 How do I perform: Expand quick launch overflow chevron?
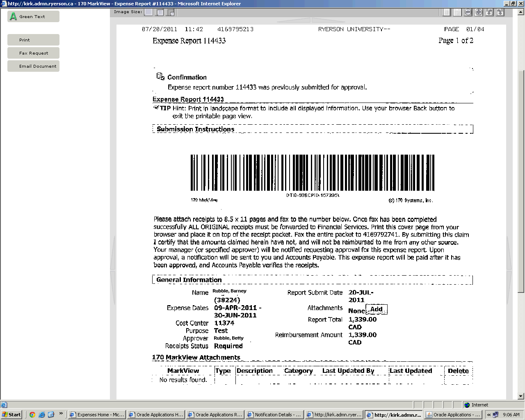tap(61, 414)
